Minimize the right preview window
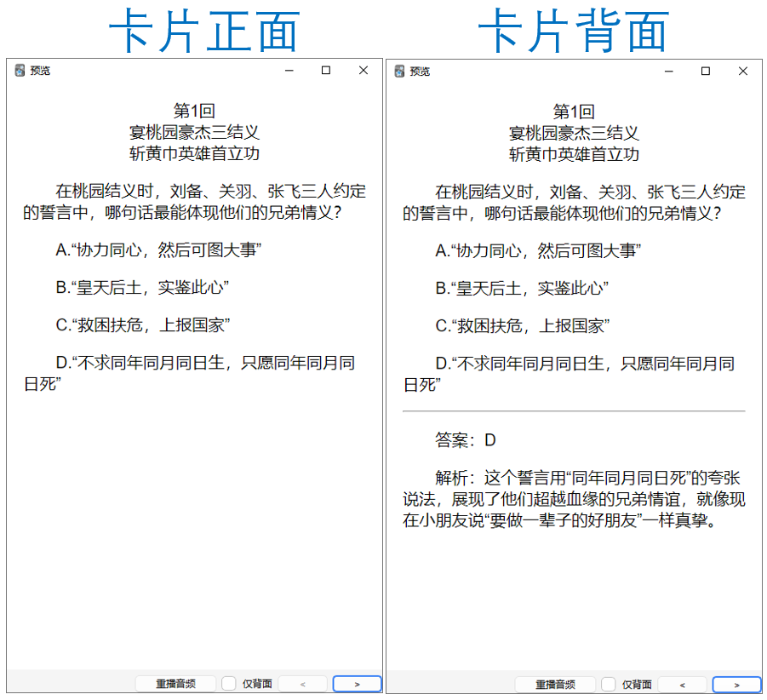The height and width of the screenshot is (700, 767). pos(669,72)
